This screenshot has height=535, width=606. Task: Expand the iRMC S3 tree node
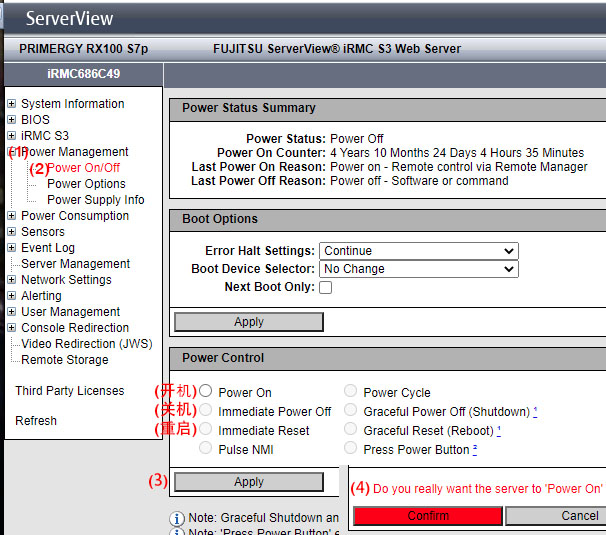(12, 136)
